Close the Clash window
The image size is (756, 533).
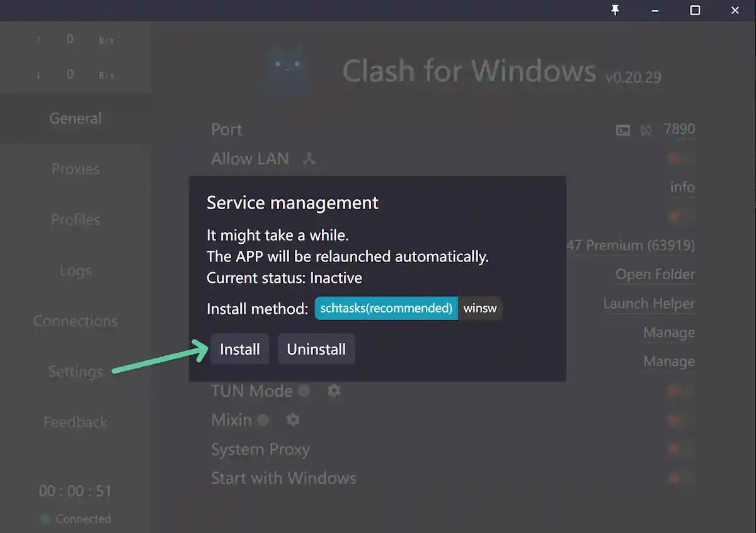click(x=735, y=10)
